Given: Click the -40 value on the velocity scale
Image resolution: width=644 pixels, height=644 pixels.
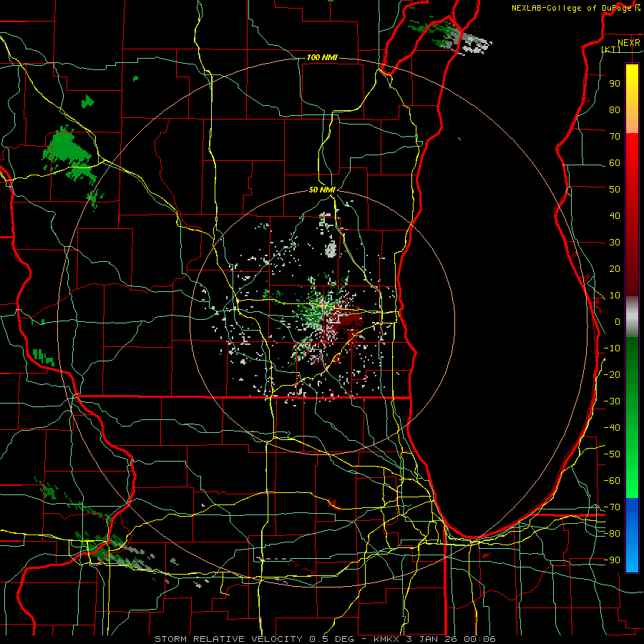Looking at the screenshot, I should point(612,428).
